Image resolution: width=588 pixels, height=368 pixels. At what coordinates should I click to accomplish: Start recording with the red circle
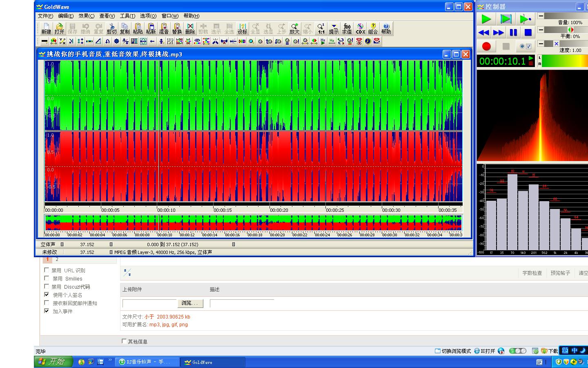[486, 46]
